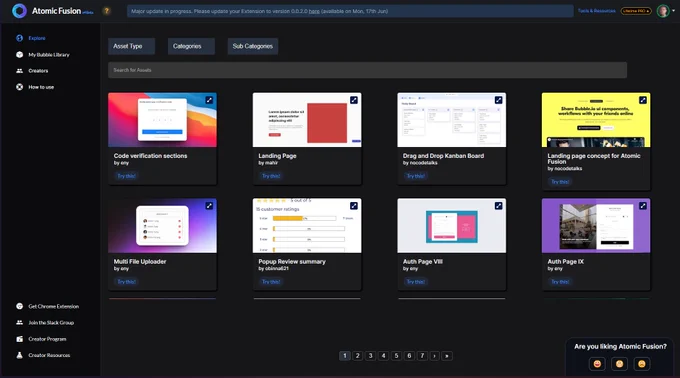Open Join the Slack Group menu item
680x378 pixels.
[51, 323]
